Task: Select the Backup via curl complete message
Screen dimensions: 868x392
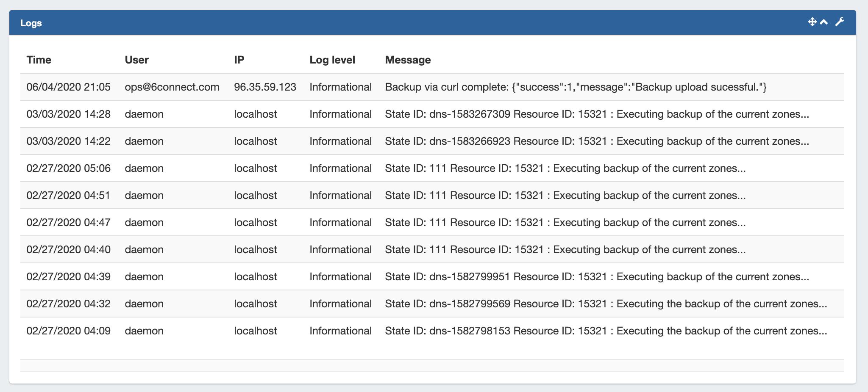Action: (576, 87)
